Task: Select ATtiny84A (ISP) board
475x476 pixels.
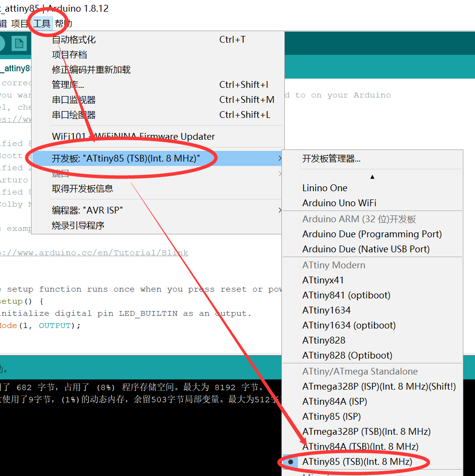Action: pos(373,401)
